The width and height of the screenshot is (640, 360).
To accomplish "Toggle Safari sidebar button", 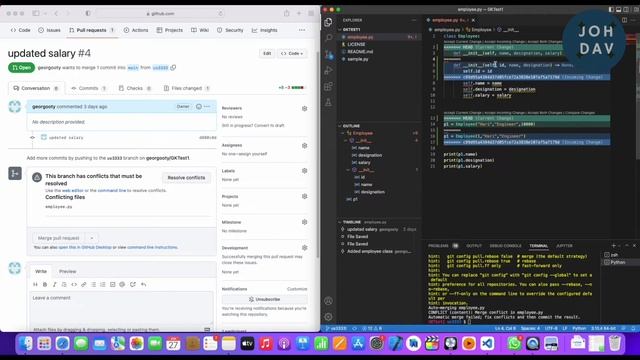I will [x=36, y=13].
